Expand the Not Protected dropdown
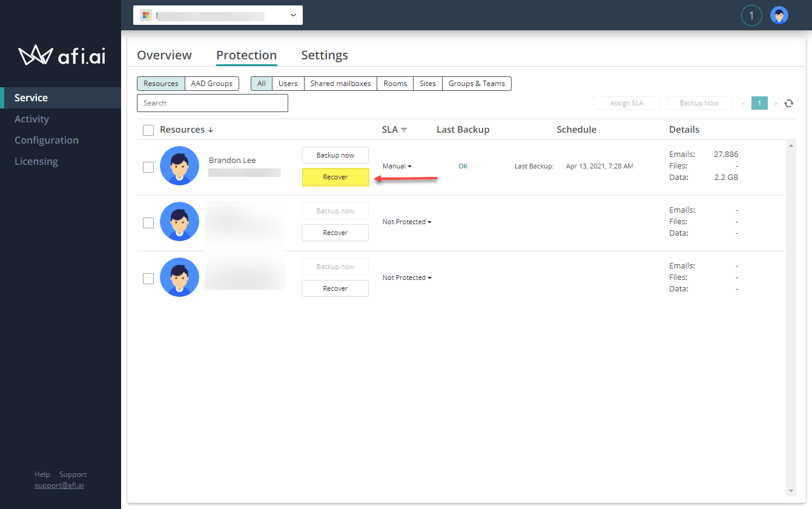 [x=406, y=222]
